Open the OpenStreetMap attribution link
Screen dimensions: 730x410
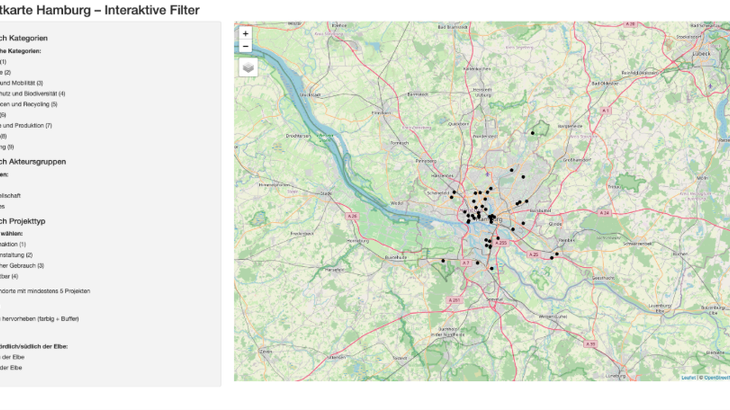717,378
